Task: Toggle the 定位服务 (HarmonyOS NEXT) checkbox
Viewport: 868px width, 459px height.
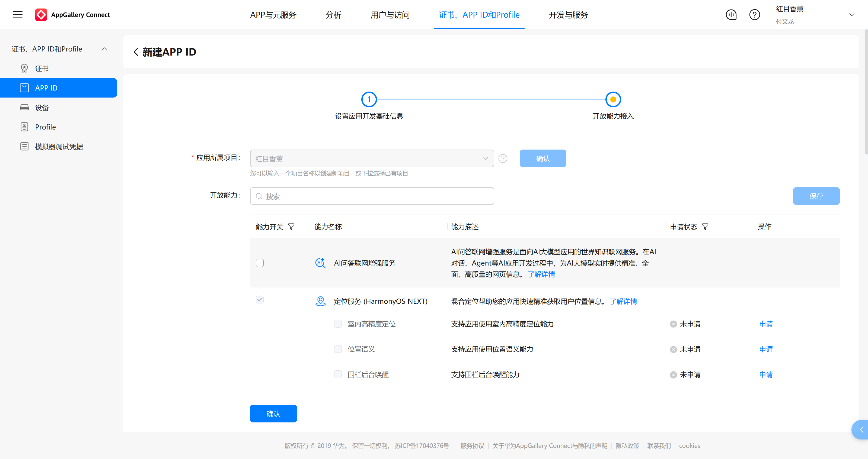Action: (260, 299)
